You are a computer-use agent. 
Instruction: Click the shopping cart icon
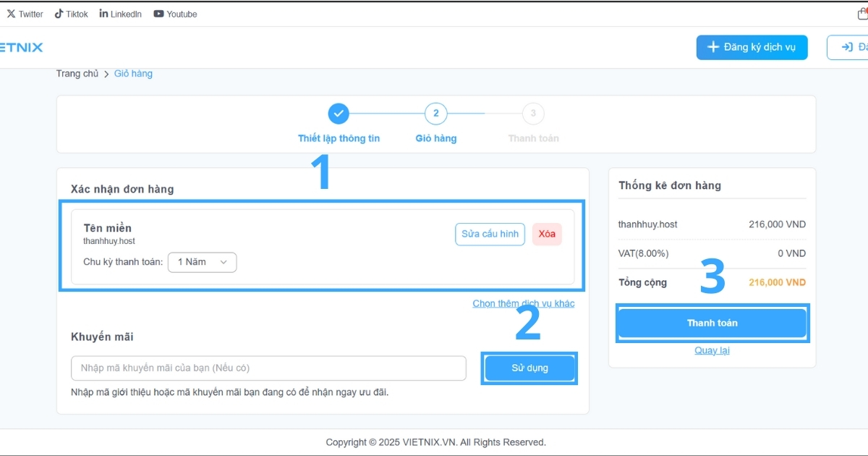pos(861,14)
